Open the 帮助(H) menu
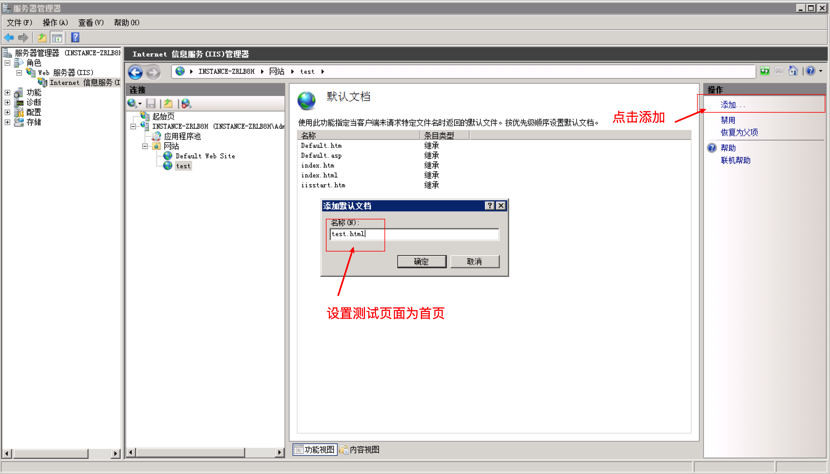The height and width of the screenshot is (474, 830). (x=127, y=22)
